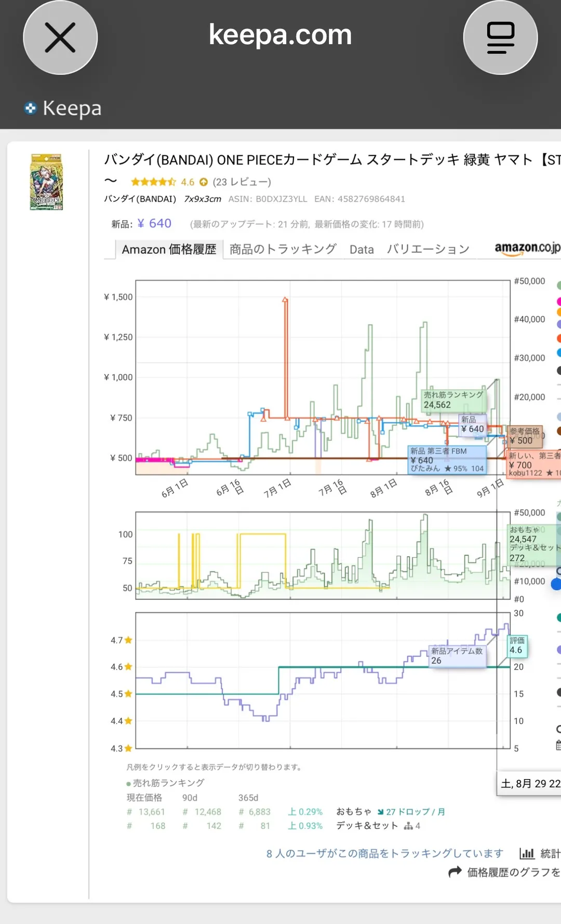Open the おもちゃ category link
This screenshot has height=924, width=561.
tap(354, 811)
